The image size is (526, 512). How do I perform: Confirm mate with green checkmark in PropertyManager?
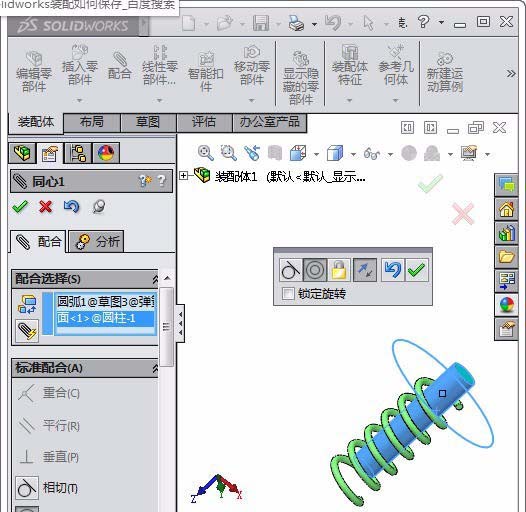pos(20,206)
